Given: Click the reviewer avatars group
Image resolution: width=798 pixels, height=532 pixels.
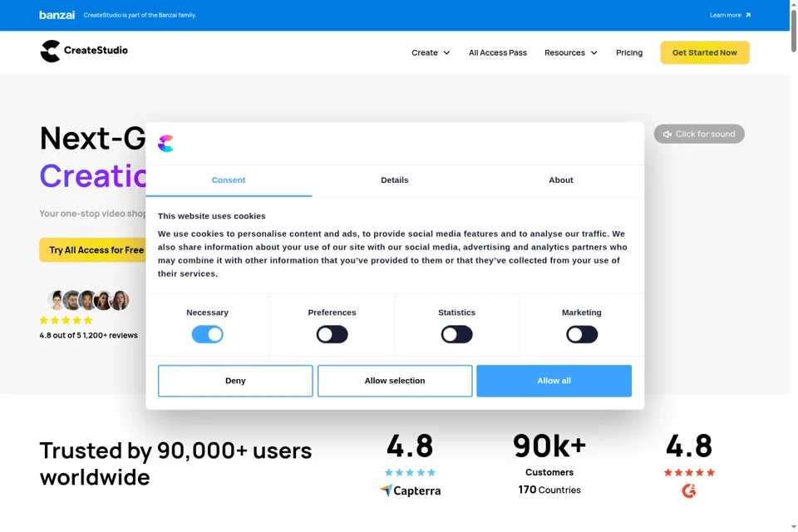Looking at the screenshot, I should click(88, 300).
